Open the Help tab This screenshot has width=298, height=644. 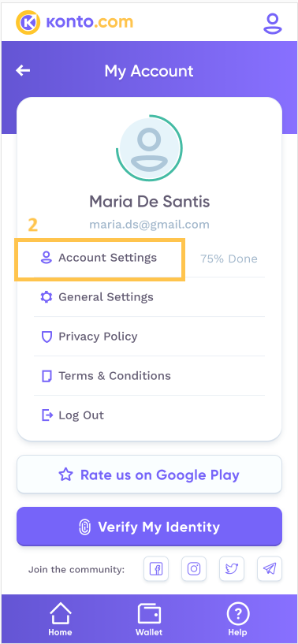point(237,619)
